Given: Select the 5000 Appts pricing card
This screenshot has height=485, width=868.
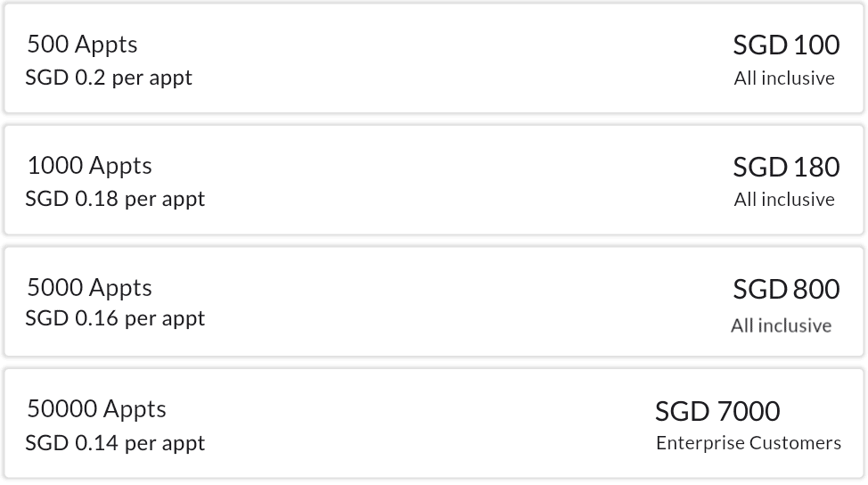Looking at the screenshot, I should [434, 303].
